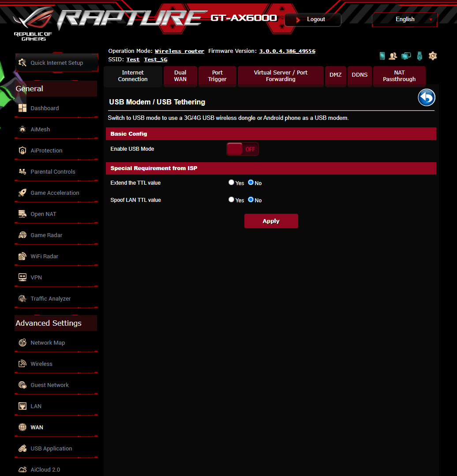Select No for Spoof LAN TTL value
This screenshot has width=457, height=476.
[x=251, y=200]
